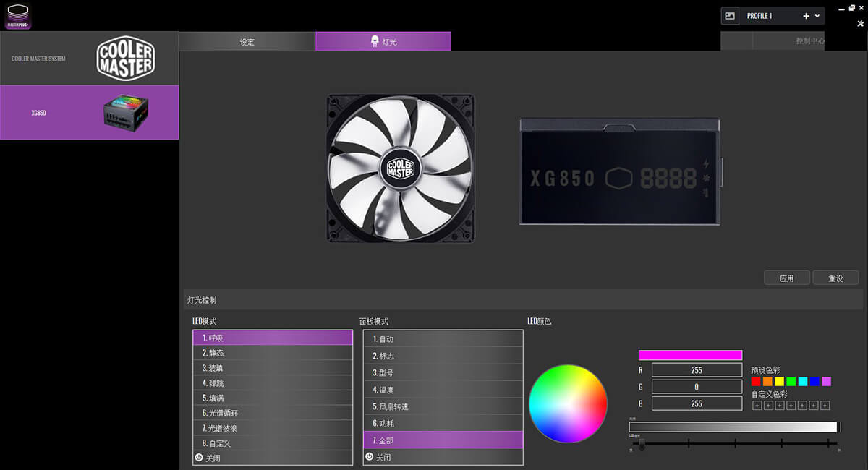Add fifth custom color slot
This screenshot has width=868, height=470.
pyautogui.click(x=802, y=406)
